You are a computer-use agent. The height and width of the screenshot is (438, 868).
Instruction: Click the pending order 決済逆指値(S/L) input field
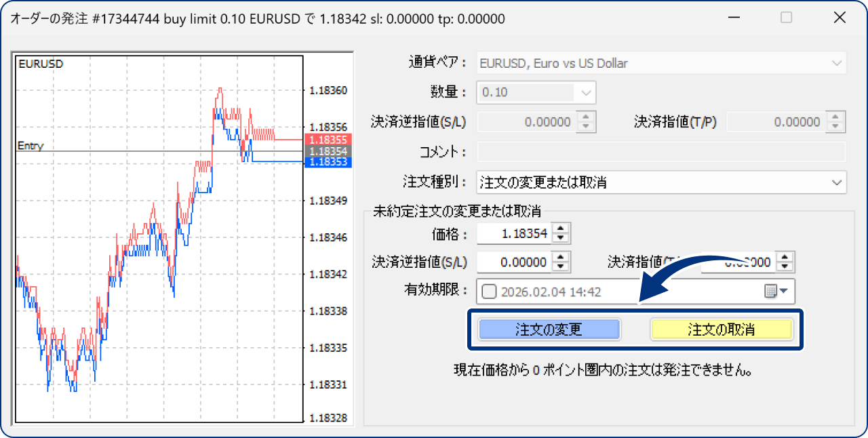[x=515, y=262]
